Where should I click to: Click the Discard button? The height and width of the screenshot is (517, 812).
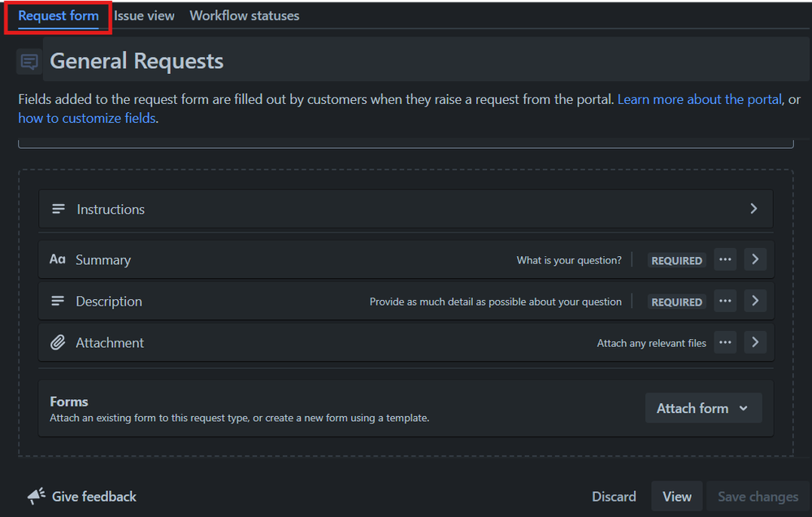[x=614, y=496]
